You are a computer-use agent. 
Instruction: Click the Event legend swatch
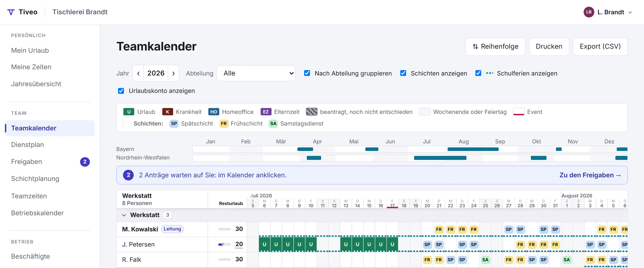pyautogui.click(x=519, y=112)
